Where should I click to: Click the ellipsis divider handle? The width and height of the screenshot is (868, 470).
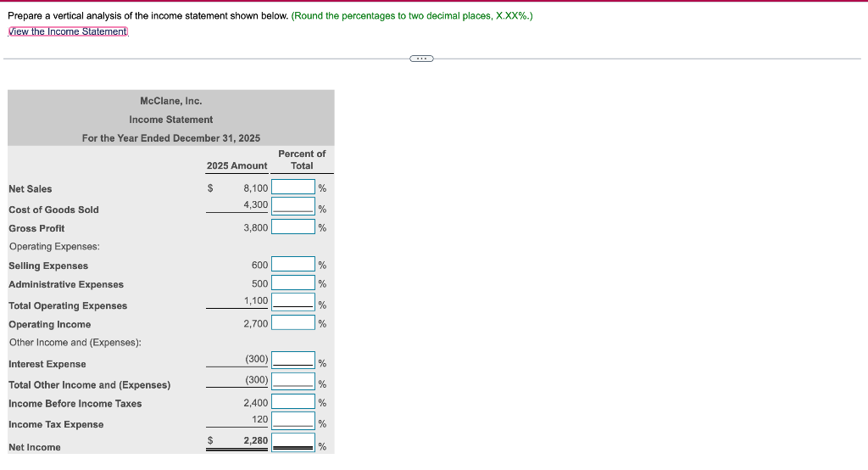[422, 59]
